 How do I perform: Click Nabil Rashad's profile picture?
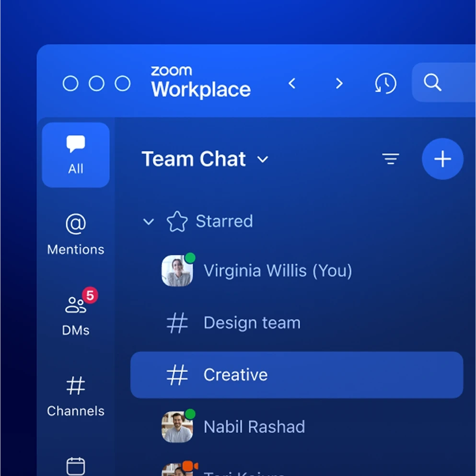tap(176, 427)
